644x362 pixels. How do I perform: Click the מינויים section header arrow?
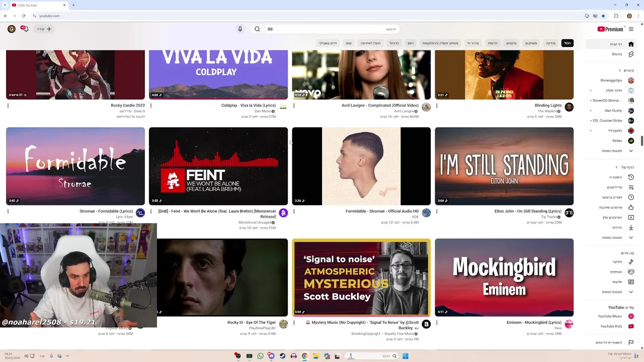pos(620,70)
